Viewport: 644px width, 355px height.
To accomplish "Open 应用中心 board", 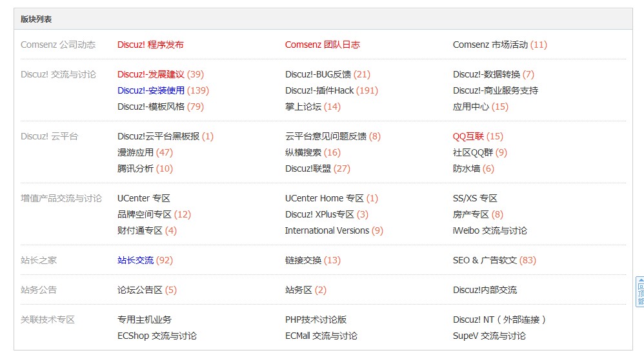I will pos(471,107).
